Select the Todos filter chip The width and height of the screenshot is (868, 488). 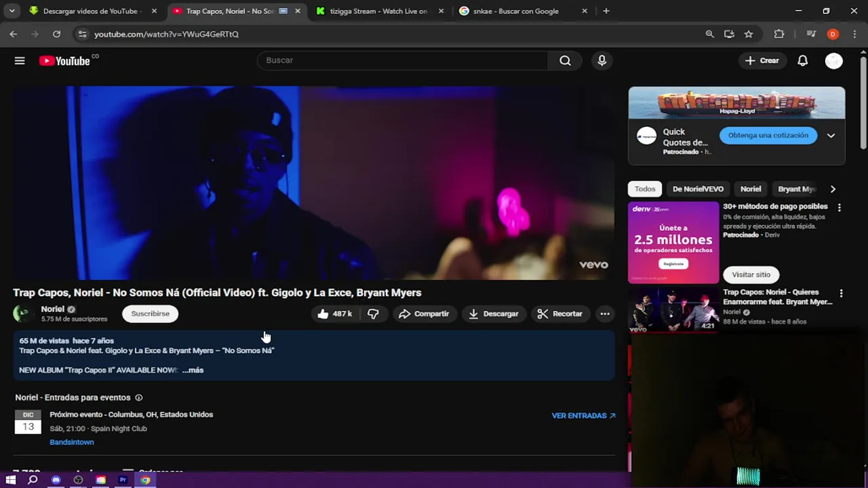click(645, 189)
